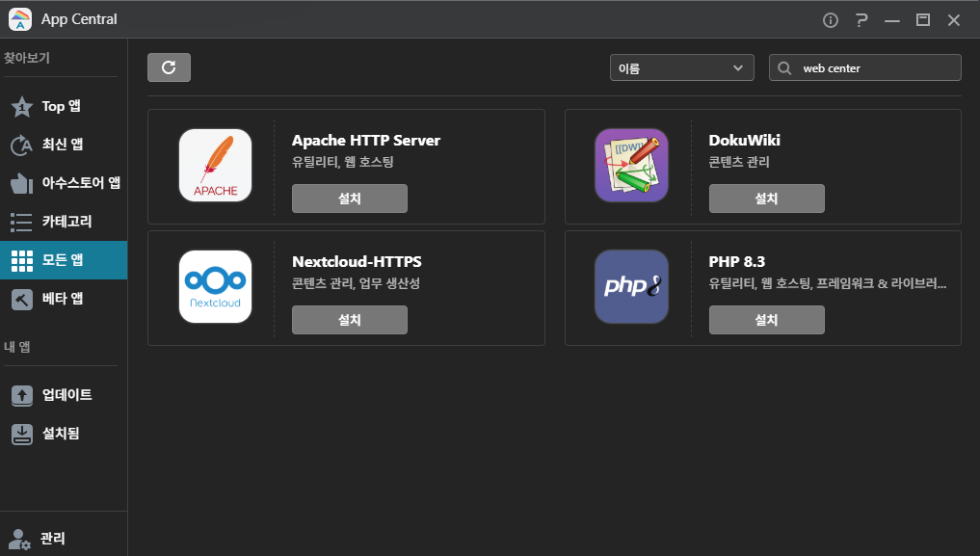Click the 최신 앱 refresh-A icon

click(x=22, y=145)
